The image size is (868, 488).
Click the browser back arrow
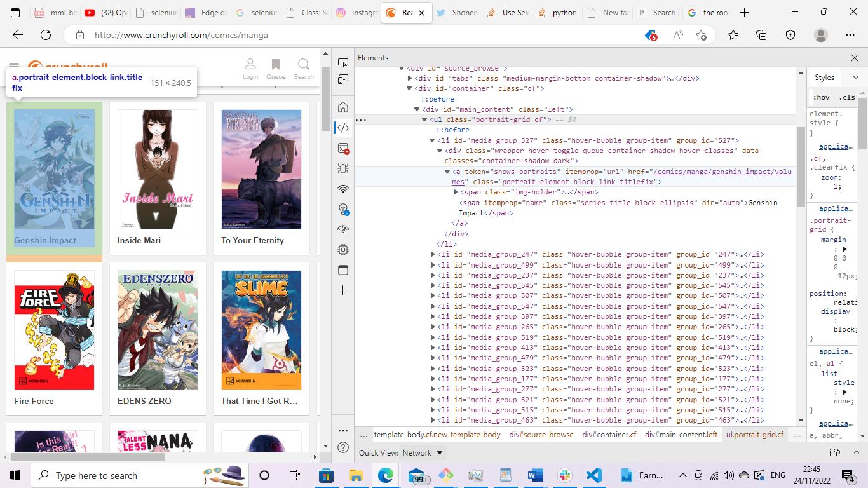click(x=18, y=35)
